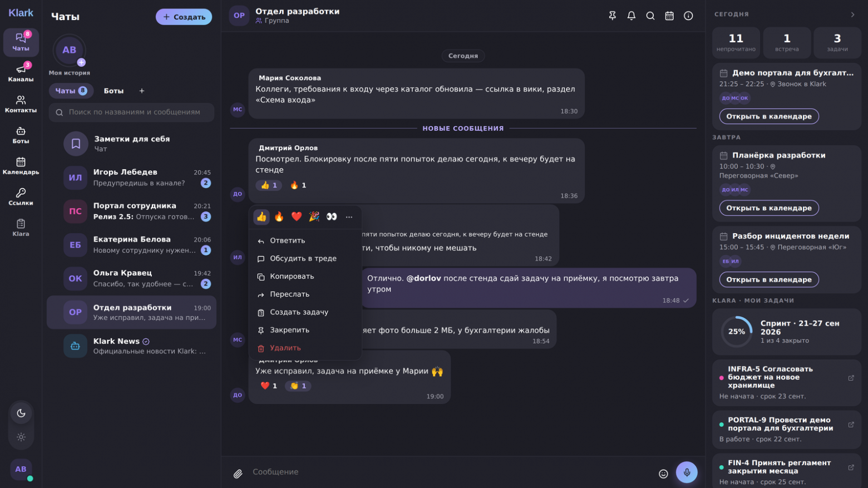Toggle the heart reaction on the 19:00 message
This screenshot has width=868, height=488.
point(269,386)
